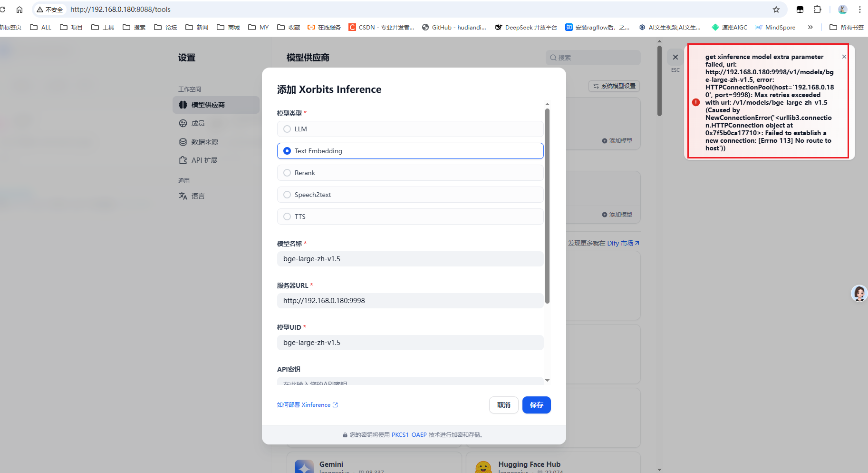
Task: Bookmark this page with the star icon
Action: click(x=776, y=10)
